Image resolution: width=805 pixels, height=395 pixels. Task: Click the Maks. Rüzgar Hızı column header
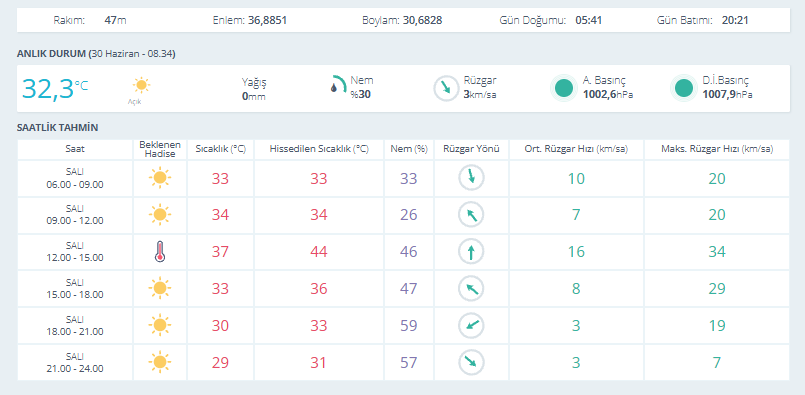tap(717, 149)
